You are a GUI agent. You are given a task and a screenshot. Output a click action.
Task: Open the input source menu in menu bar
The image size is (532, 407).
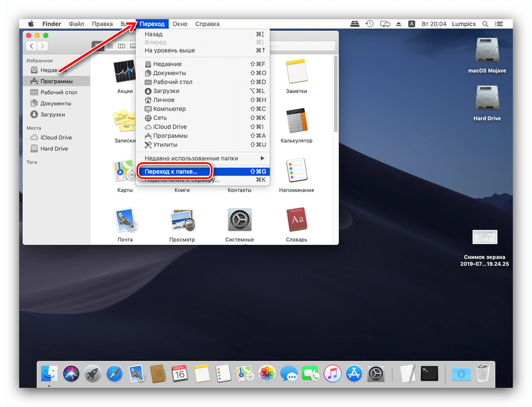click(412, 24)
